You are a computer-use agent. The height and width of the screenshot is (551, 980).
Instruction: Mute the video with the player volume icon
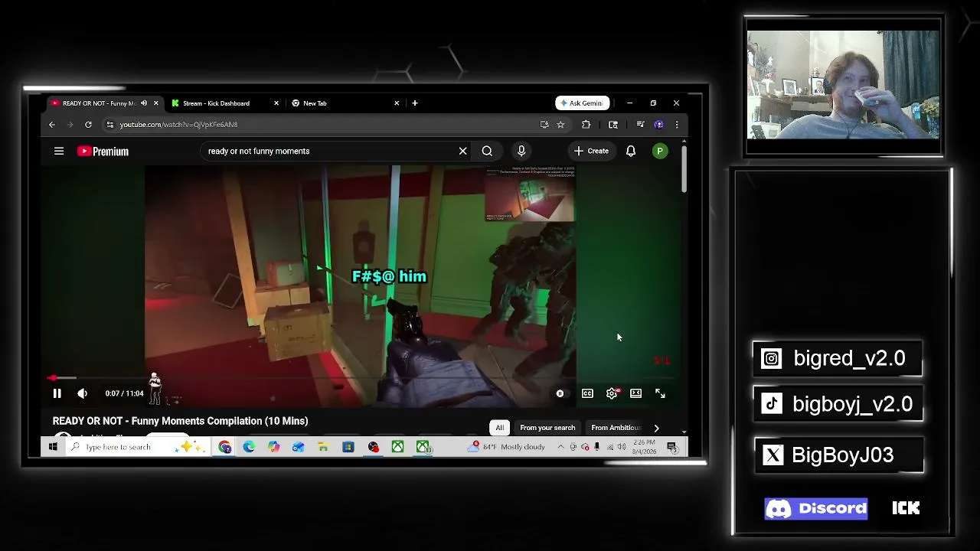pos(82,393)
